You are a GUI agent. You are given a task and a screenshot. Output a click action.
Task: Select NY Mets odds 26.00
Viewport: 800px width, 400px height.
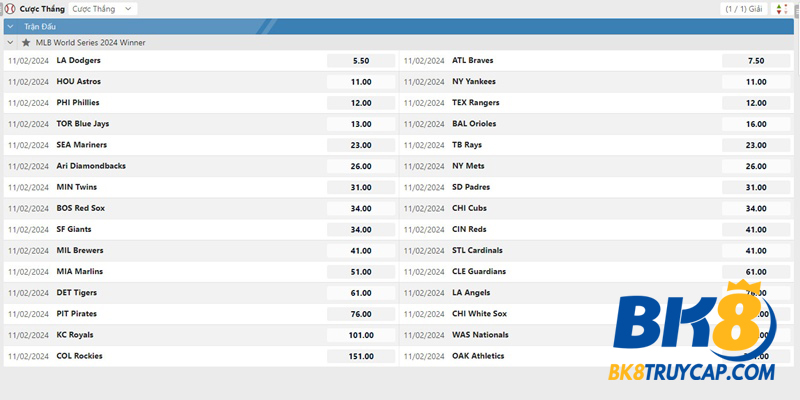click(756, 166)
